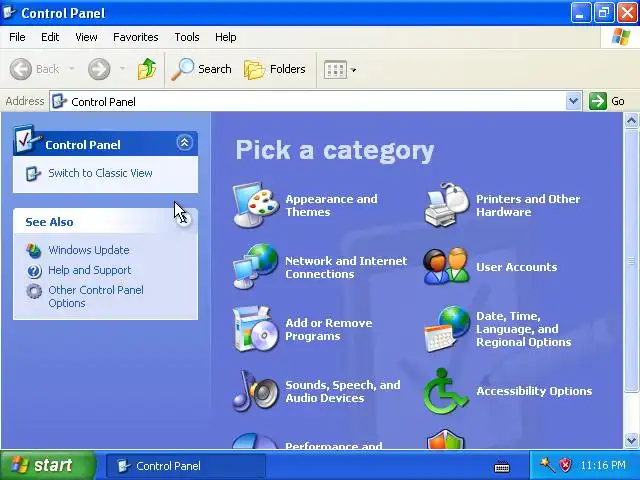
Task: Open the File menu
Action: click(17, 37)
